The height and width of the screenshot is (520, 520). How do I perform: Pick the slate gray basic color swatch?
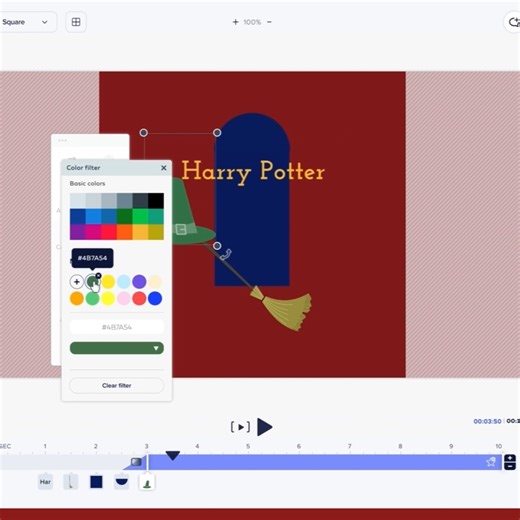point(125,201)
